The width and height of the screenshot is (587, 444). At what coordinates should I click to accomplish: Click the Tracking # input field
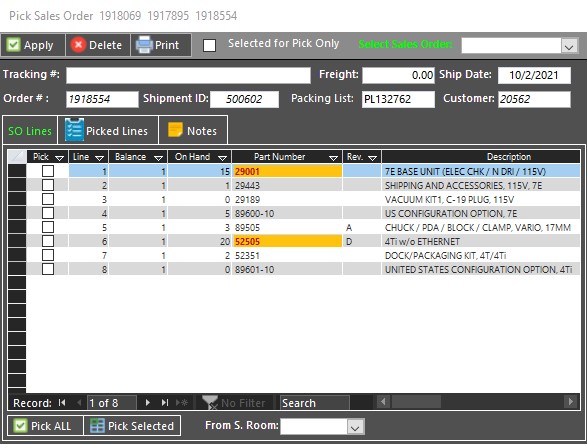(188, 75)
